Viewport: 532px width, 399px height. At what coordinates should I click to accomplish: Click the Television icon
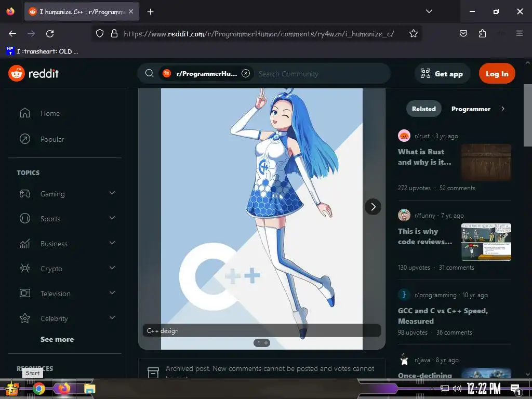click(x=25, y=293)
